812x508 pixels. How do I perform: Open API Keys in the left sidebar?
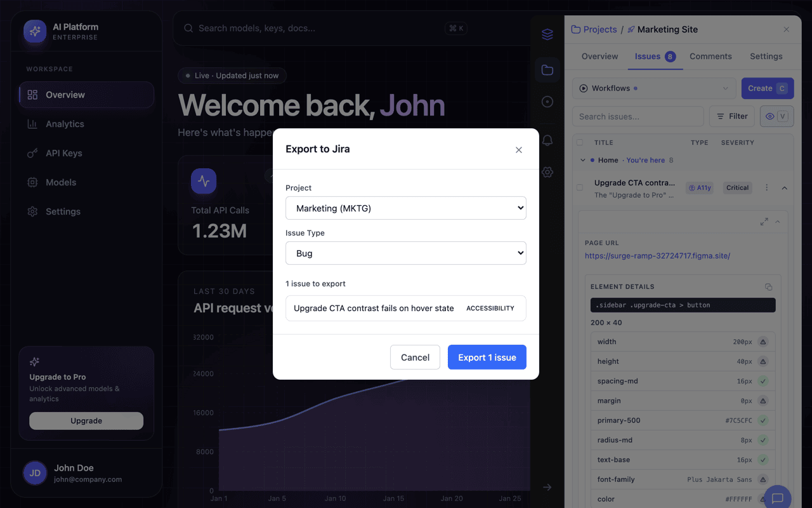(87, 153)
